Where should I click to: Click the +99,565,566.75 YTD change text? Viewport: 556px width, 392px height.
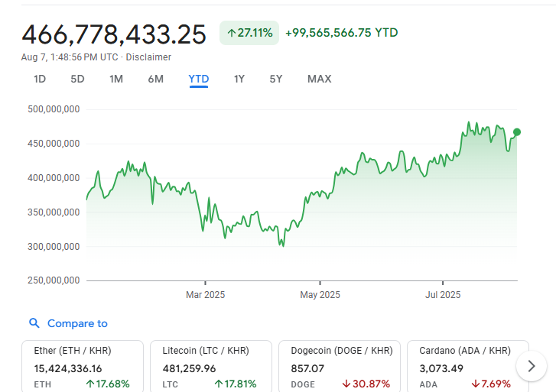click(341, 33)
